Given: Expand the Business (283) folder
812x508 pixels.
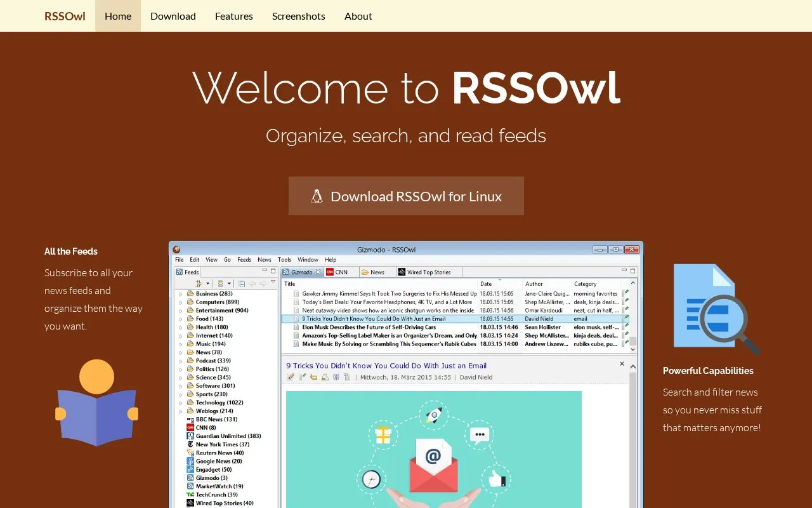Looking at the screenshot, I should (x=180, y=294).
